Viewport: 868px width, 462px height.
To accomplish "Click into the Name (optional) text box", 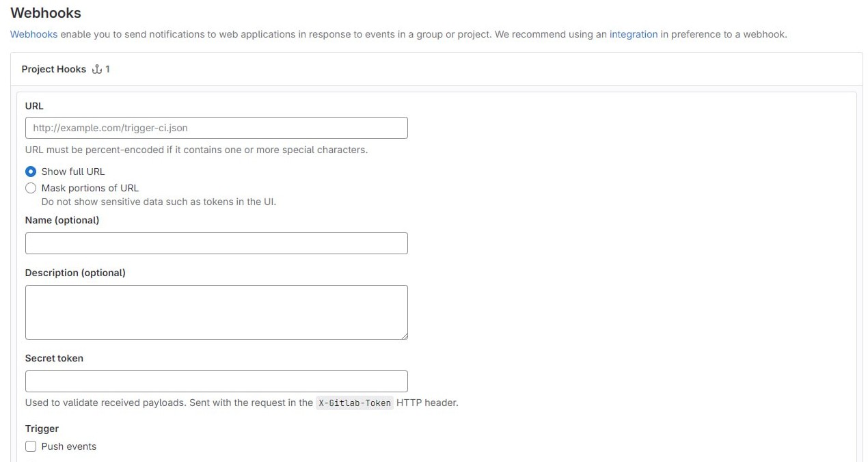I will [216, 243].
